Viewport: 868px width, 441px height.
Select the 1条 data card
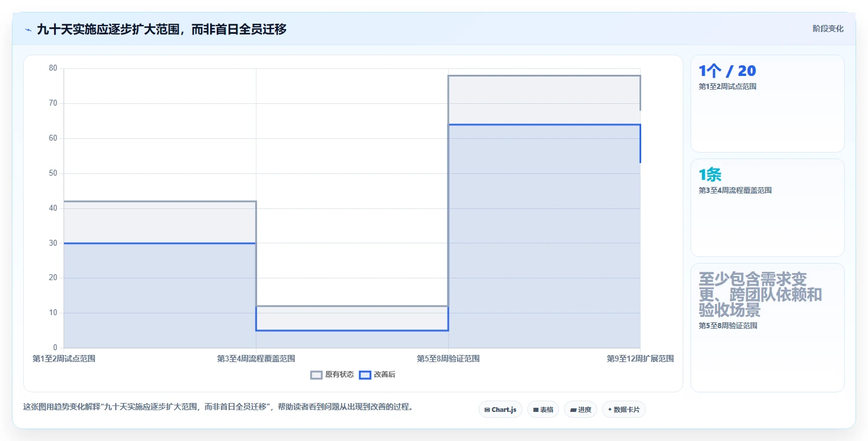(768, 208)
